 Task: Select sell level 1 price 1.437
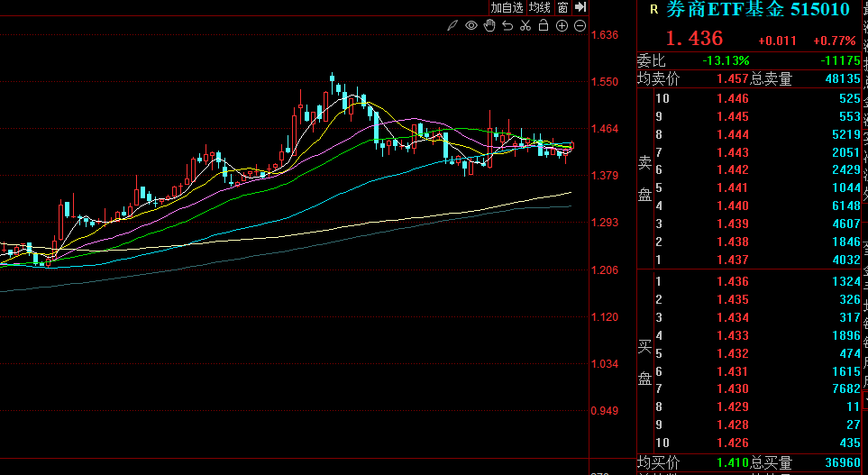click(732, 260)
